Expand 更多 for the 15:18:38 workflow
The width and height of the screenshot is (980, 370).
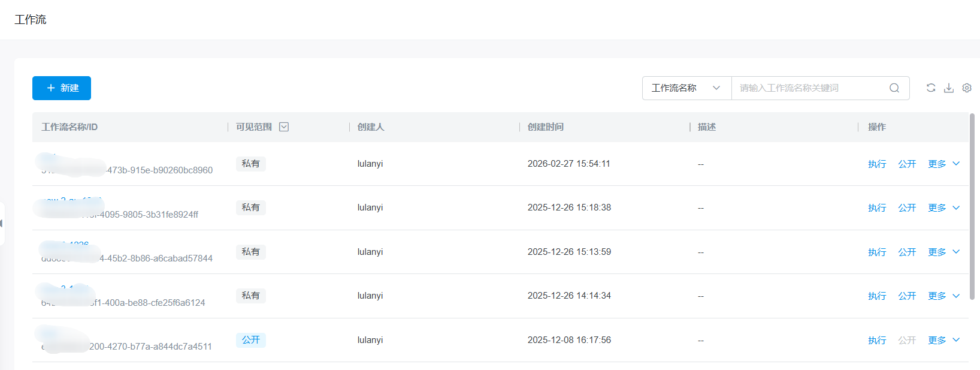pyautogui.click(x=943, y=208)
